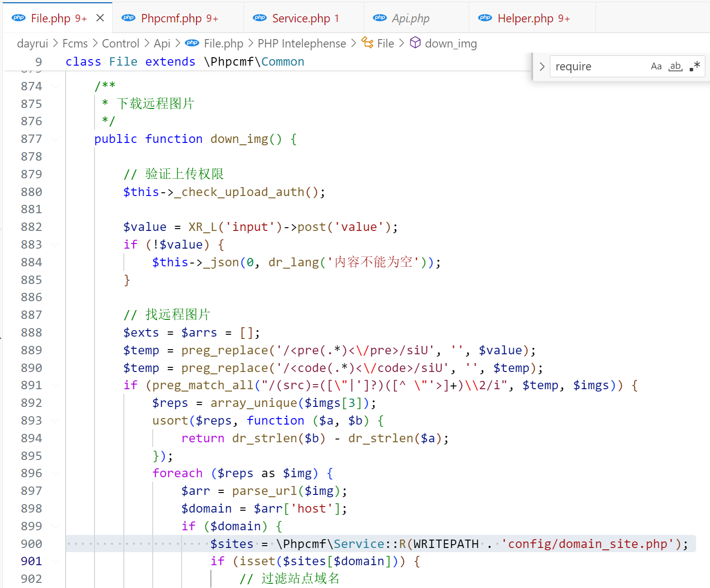Click line number 900 in gutter
This screenshot has height=588, width=710.
(31, 544)
